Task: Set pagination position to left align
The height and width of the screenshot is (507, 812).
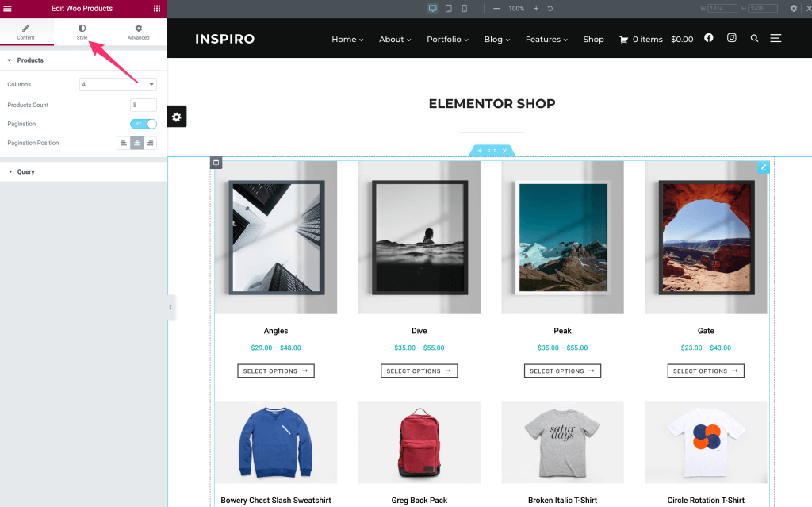Action: click(x=123, y=143)
